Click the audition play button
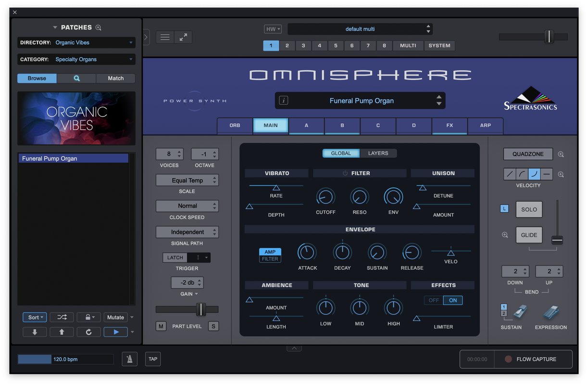 coord(116,332)
